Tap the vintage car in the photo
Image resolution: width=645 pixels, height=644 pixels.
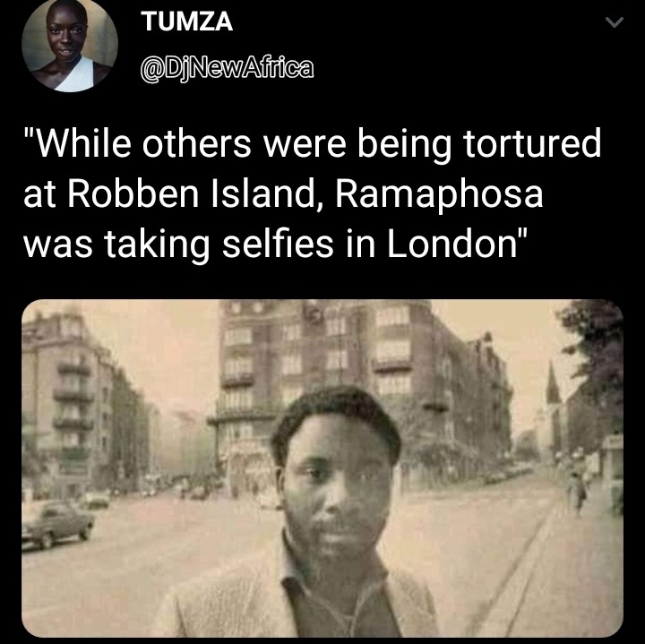(56, 525)
